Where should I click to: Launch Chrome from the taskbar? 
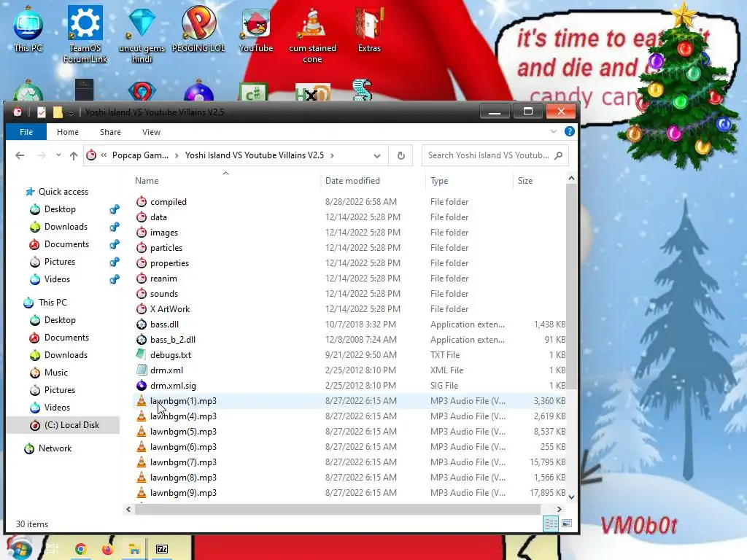point(80,549)
